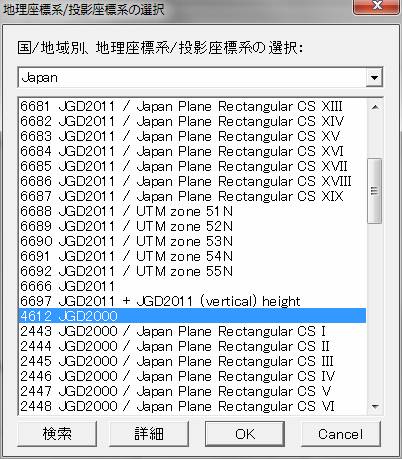Viewport: 402px width, 459px height.
Task: Click the list scrollbar thumb
Action: [x=375, y=191]
